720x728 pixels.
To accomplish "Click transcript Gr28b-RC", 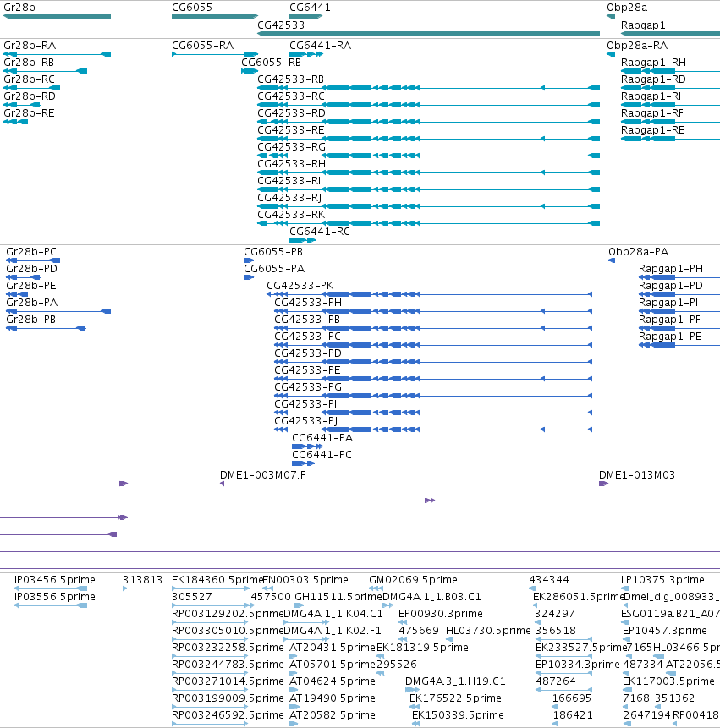I will [29, 79].
